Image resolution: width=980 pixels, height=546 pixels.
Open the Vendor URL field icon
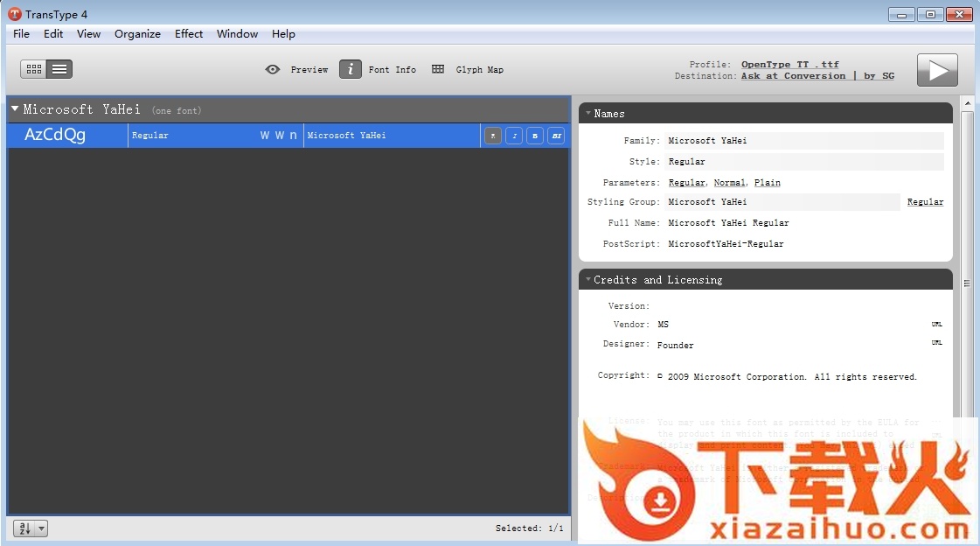tap(936, 324)
